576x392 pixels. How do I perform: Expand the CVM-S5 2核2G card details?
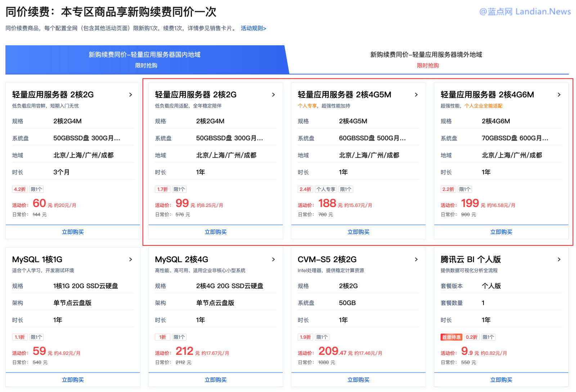416,259
